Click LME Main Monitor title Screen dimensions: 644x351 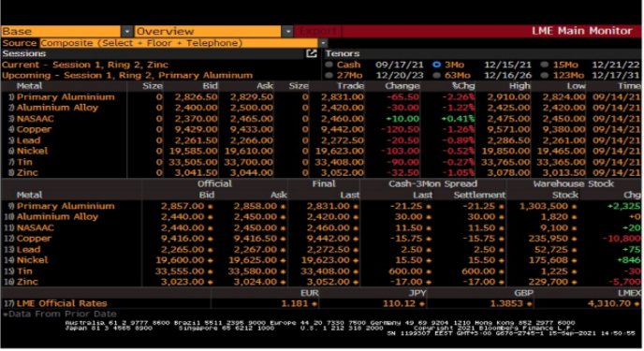(582, 31)
